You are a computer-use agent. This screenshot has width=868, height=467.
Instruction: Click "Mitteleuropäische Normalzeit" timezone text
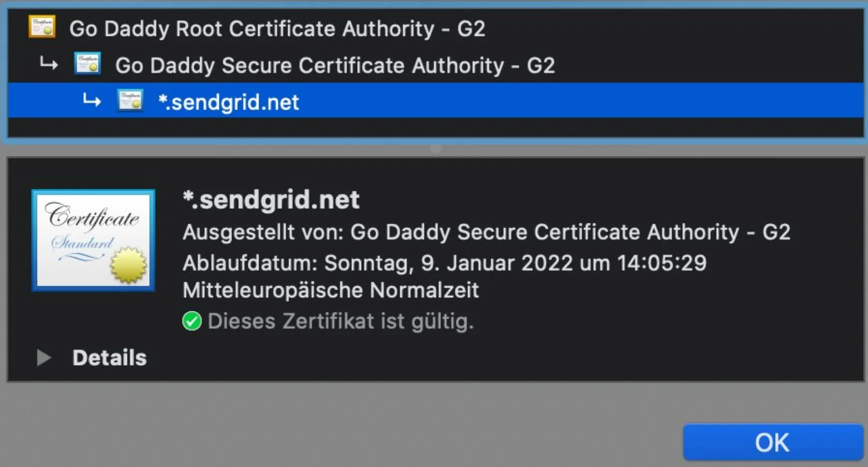coord(330,290)
